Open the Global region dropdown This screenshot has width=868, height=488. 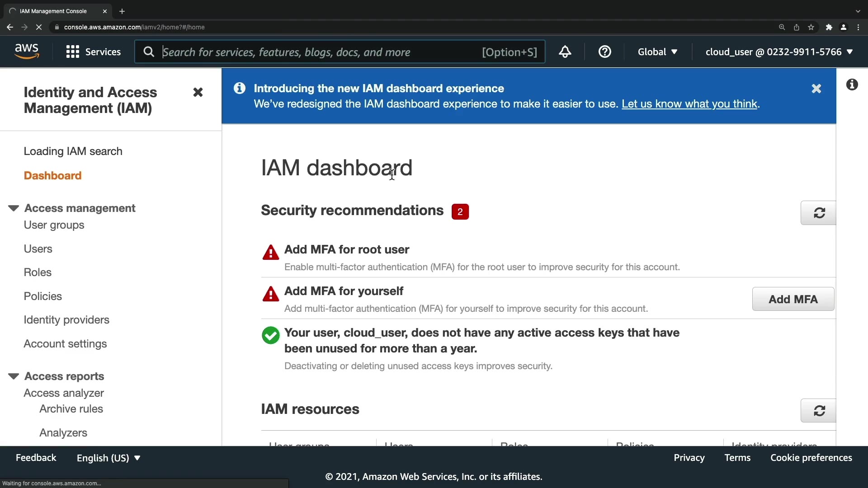657,52
